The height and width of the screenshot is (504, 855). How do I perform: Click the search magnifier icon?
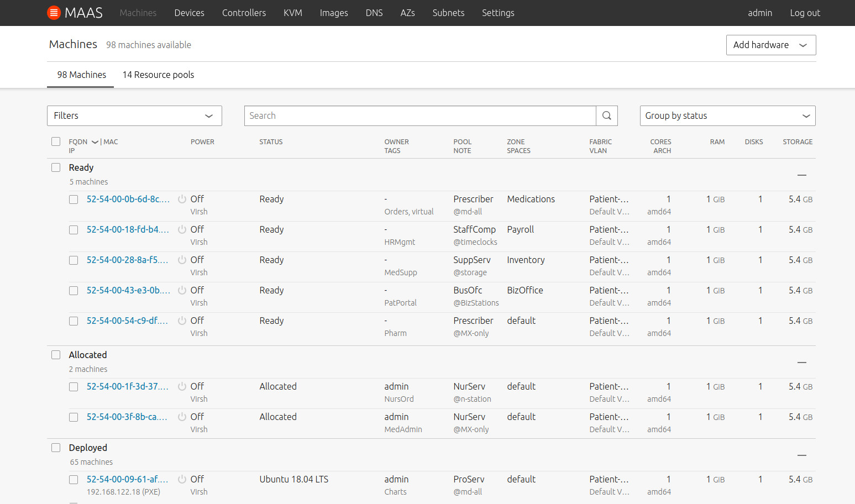coord(606,116)
